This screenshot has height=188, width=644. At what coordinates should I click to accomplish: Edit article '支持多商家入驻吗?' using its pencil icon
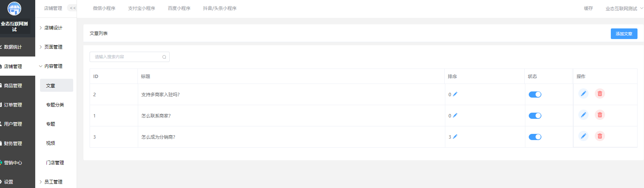tap(583, 93)
